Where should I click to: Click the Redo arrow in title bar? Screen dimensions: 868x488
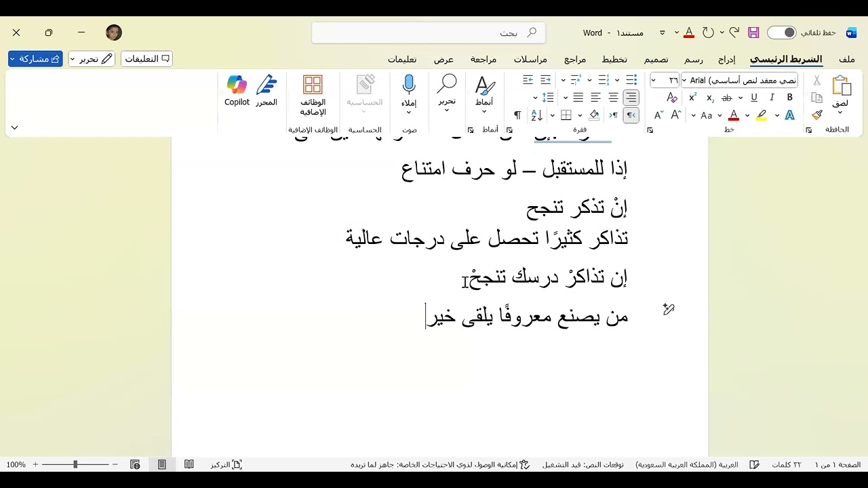708,33
